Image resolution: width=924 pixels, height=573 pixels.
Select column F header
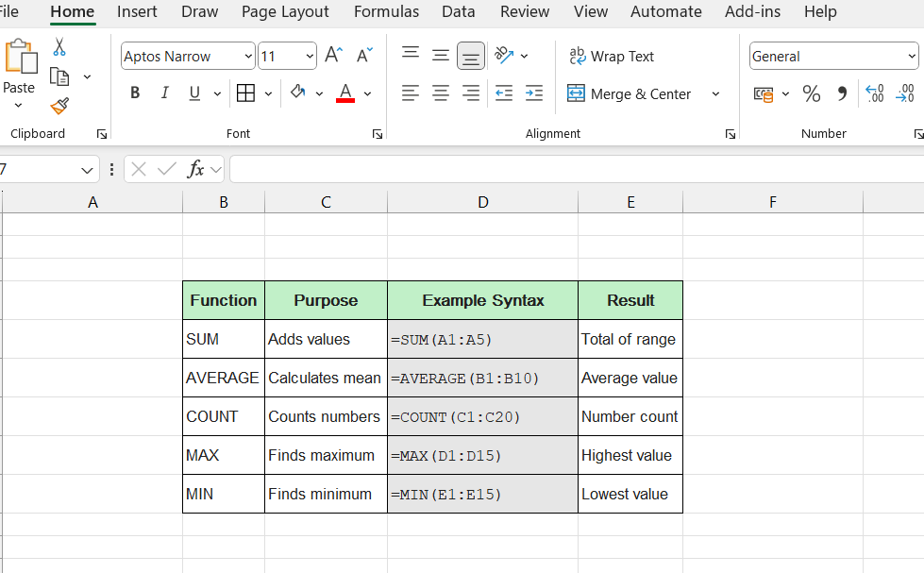(x=773, y=202)
